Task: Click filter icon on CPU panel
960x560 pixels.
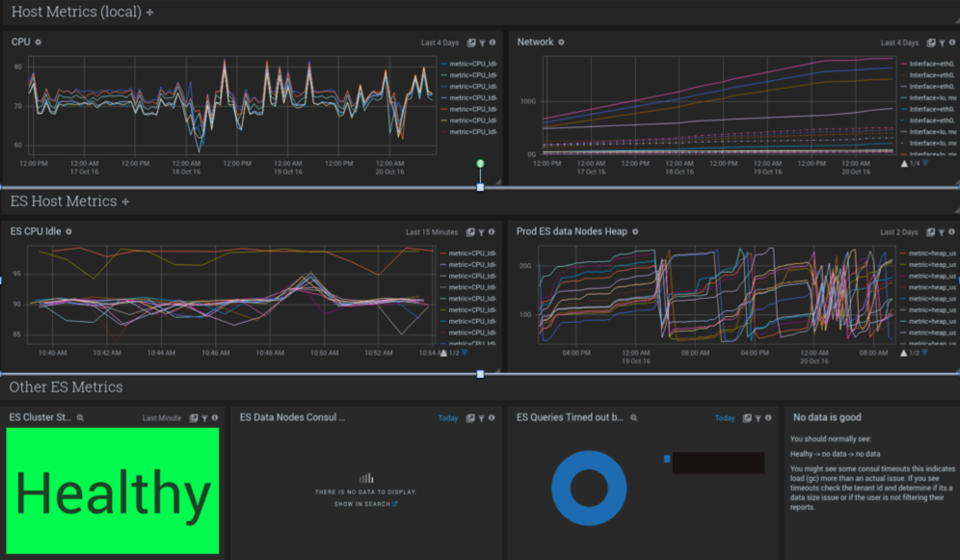Action: 482,42
